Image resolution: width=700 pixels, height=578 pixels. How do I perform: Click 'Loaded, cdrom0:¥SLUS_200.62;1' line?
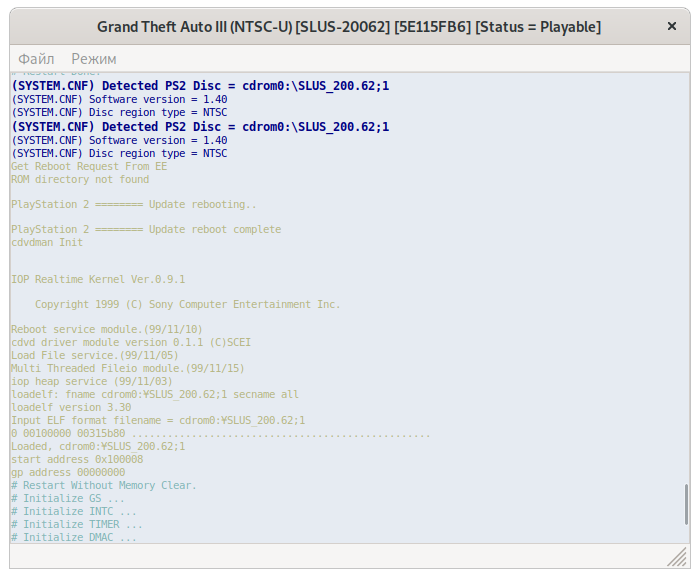click(98, 446)
